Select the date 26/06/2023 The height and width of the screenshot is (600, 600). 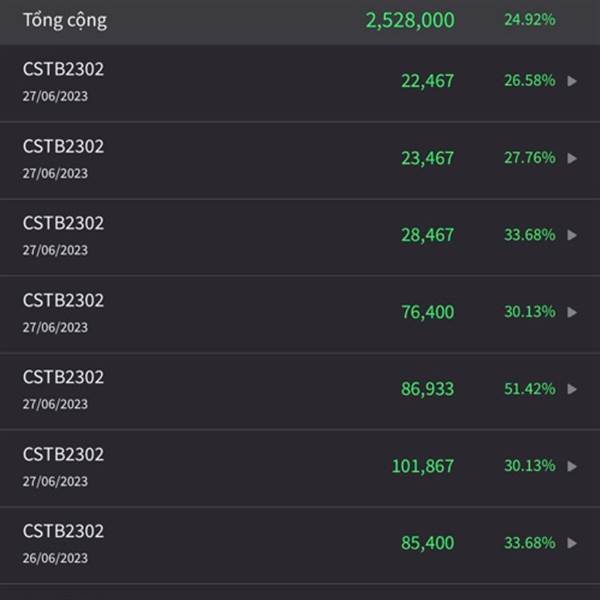[x=55, y=558]
